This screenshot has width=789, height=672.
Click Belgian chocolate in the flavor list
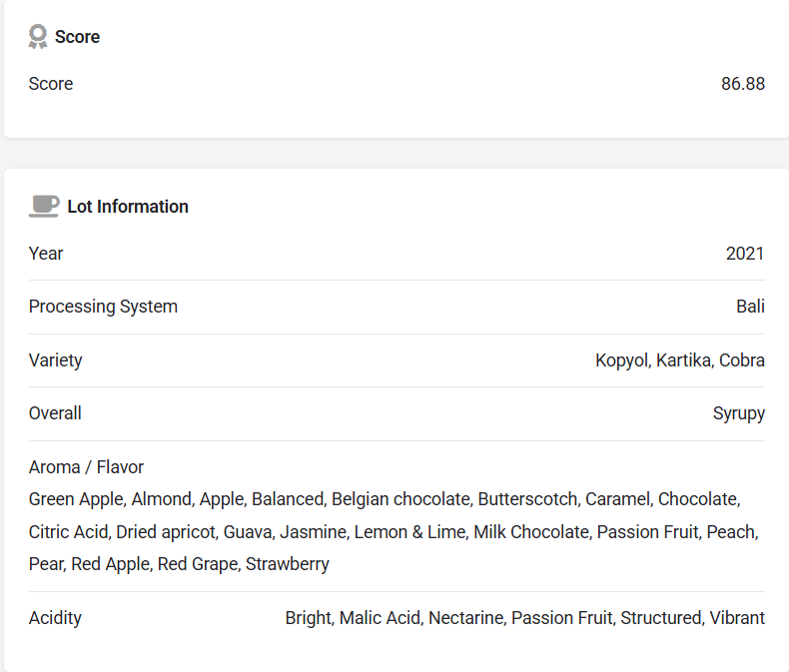coord(400,499)
